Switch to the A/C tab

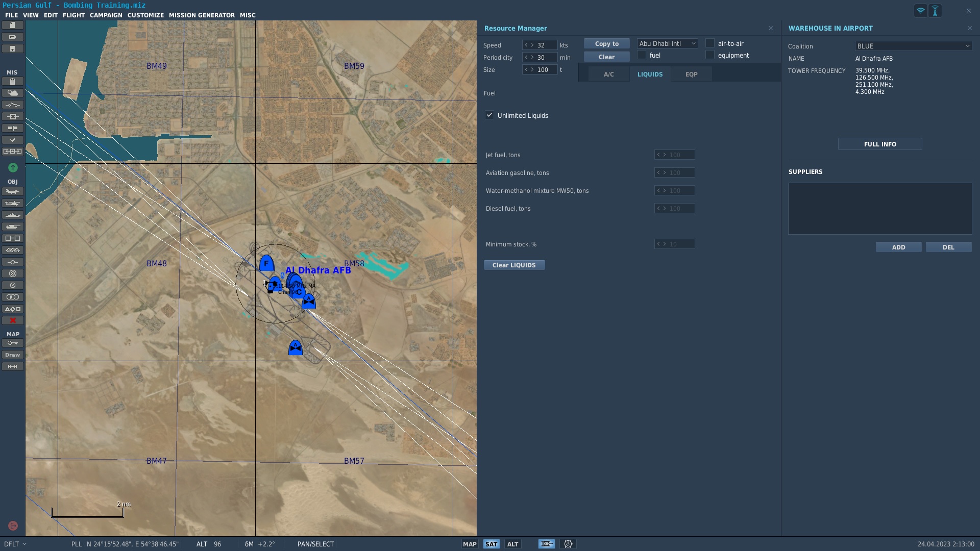tap(609, 74)
